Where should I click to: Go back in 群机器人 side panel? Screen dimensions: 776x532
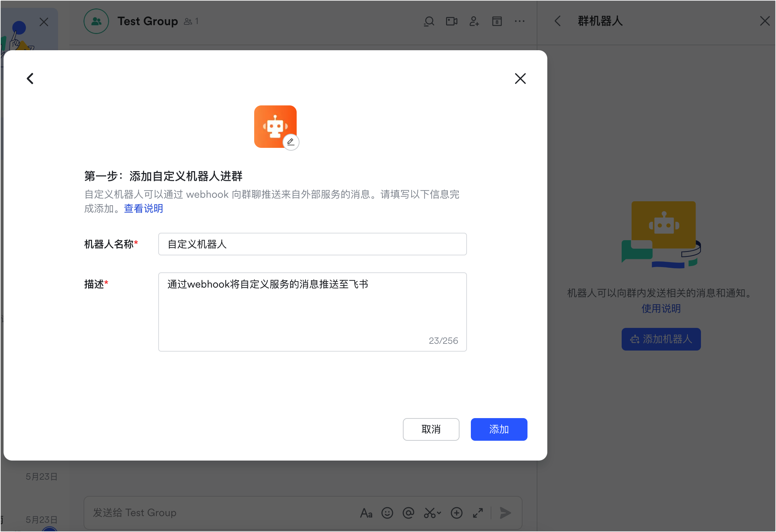coord(558,21)
